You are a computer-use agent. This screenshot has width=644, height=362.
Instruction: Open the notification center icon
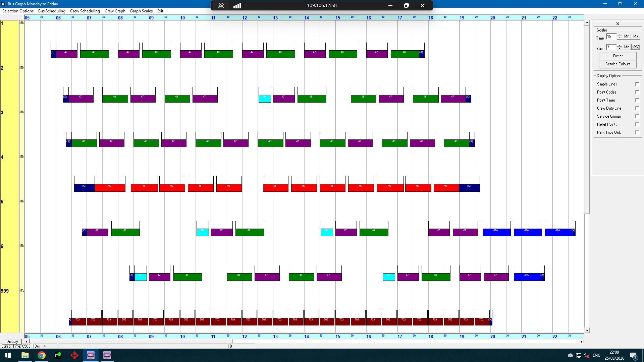click(x=633, y=355)
